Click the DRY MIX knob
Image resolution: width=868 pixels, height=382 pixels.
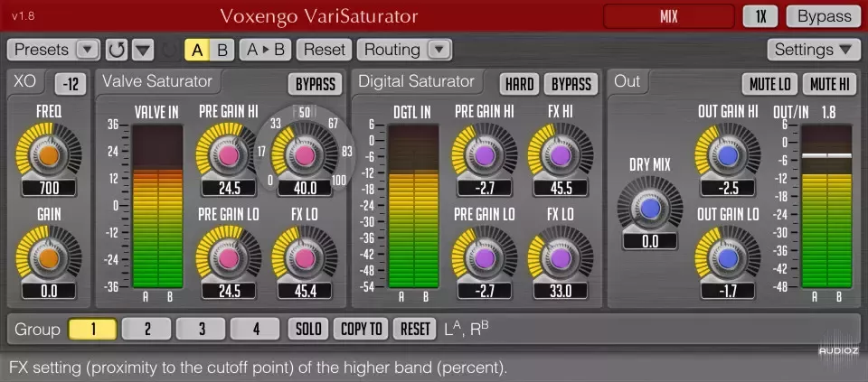(649, 209)
